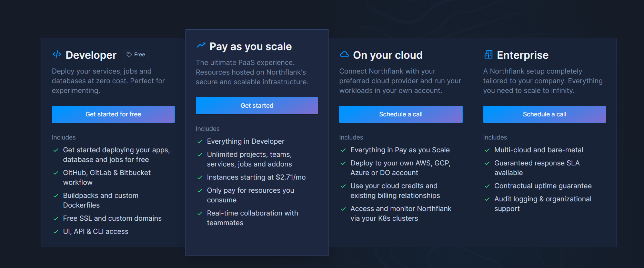Click the checkmark beside Contractual uptime guarantee
This screenshot has height=268, width=644.
click(x=487, y=186)
